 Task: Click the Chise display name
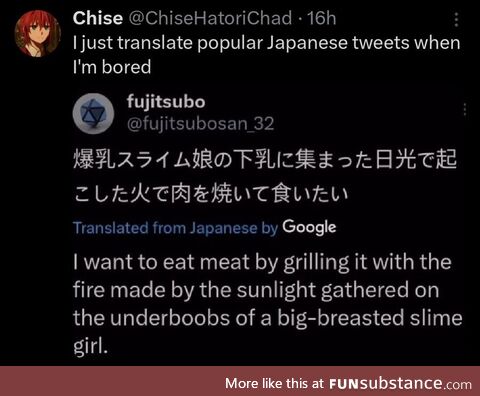[x=98, y=18]
